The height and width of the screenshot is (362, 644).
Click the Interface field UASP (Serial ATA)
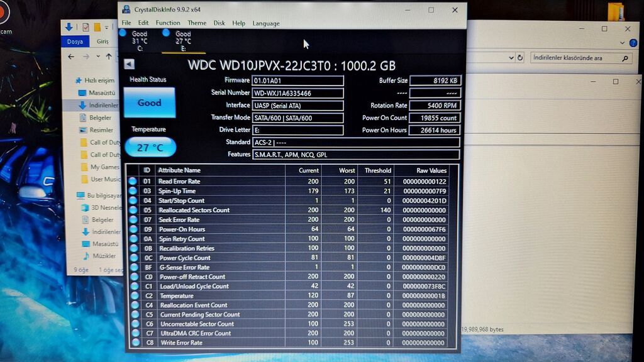297,106
